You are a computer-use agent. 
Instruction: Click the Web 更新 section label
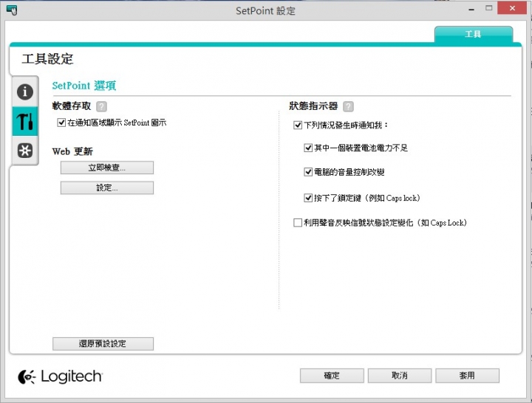point(72,151)
